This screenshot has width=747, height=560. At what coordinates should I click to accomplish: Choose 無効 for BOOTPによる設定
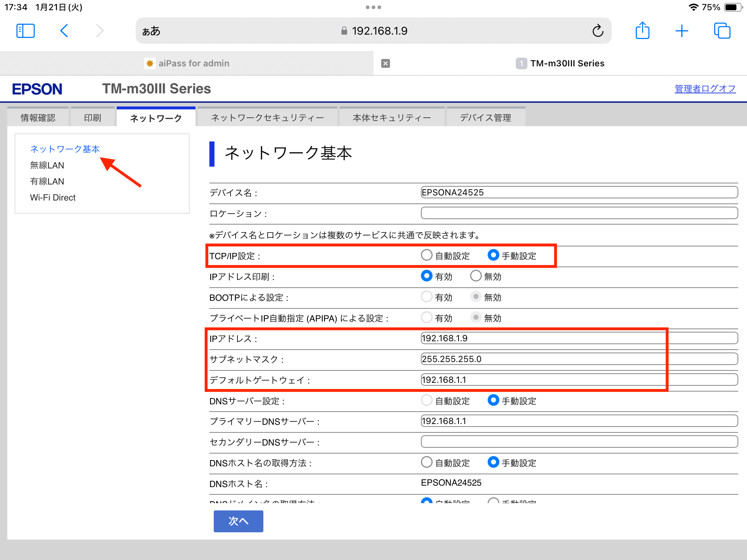[x=476, y=297]
